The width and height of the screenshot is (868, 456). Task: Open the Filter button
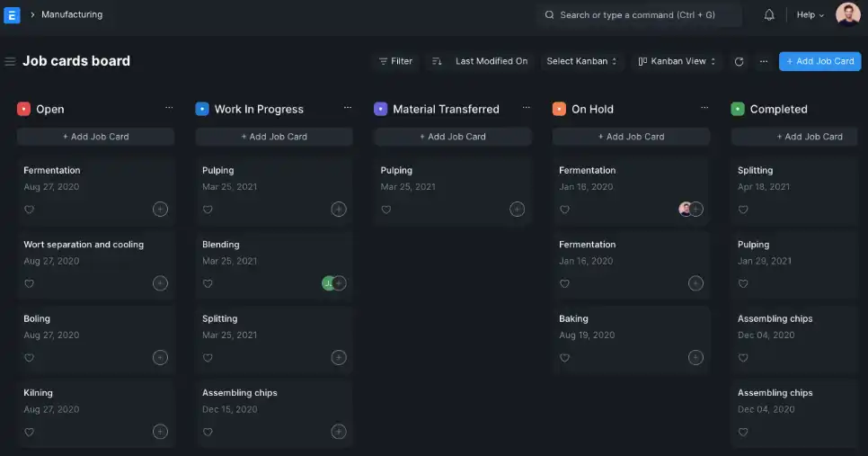click(395, 61)
